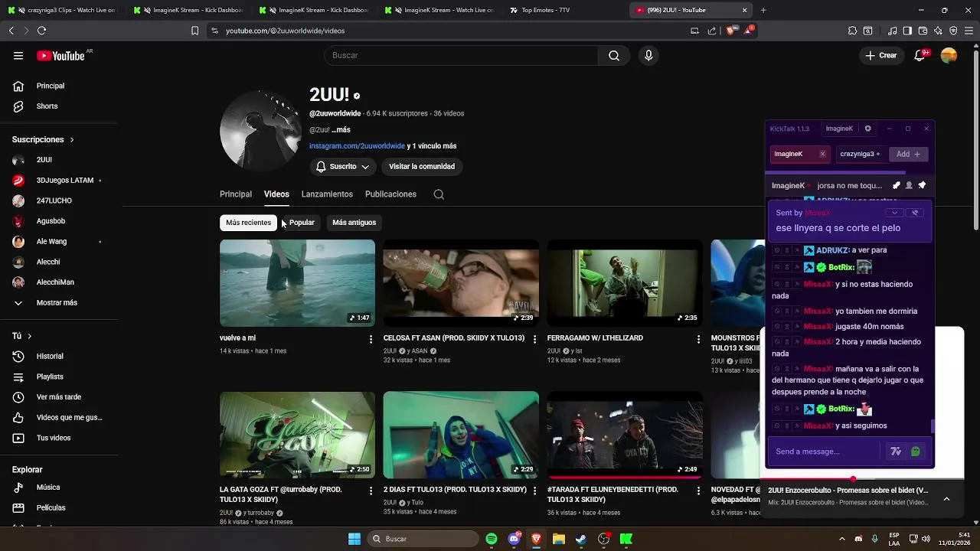Open Historial in sidebar

click(50, 357)
